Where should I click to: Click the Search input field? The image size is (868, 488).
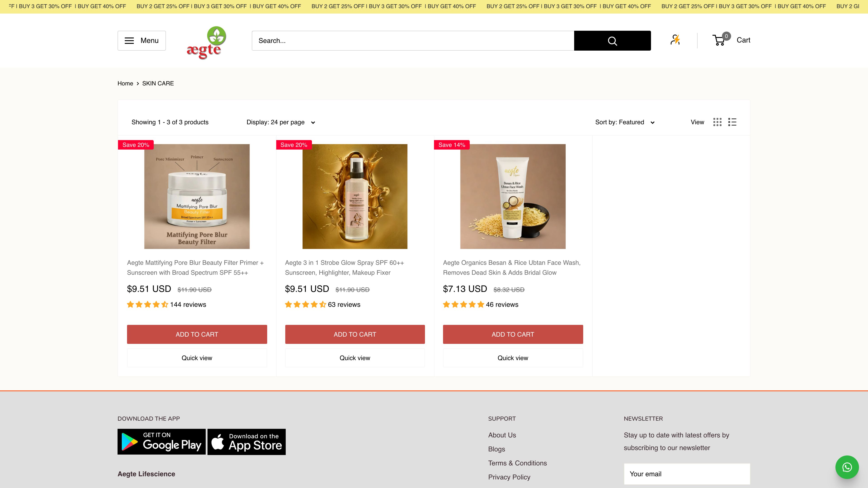click(413, 41)
